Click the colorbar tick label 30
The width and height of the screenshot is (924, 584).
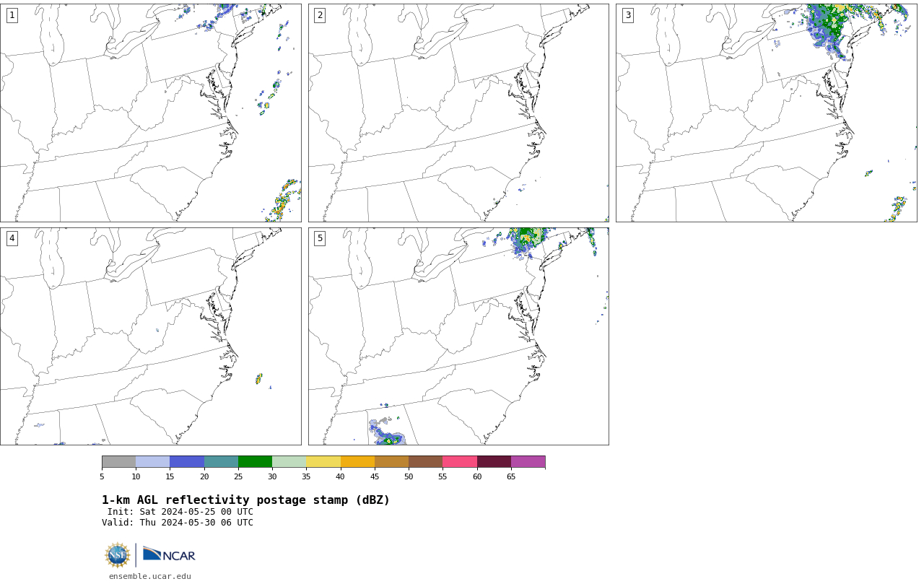point(272,476)
